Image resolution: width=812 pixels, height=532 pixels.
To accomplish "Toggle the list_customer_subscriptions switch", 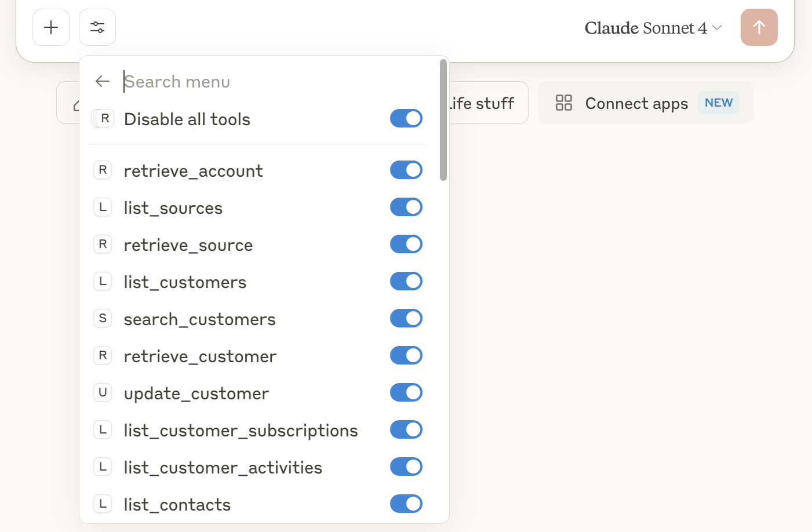I will click(406, 429).
